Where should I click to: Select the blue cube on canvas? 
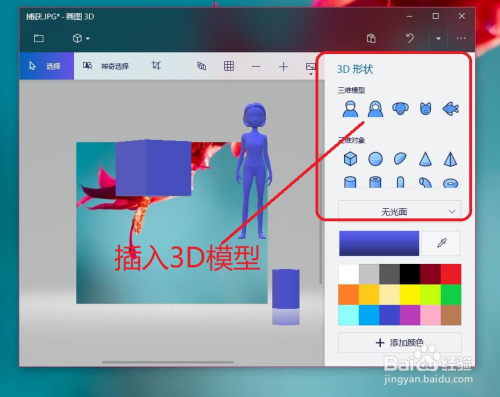click(x=153, y=168)
